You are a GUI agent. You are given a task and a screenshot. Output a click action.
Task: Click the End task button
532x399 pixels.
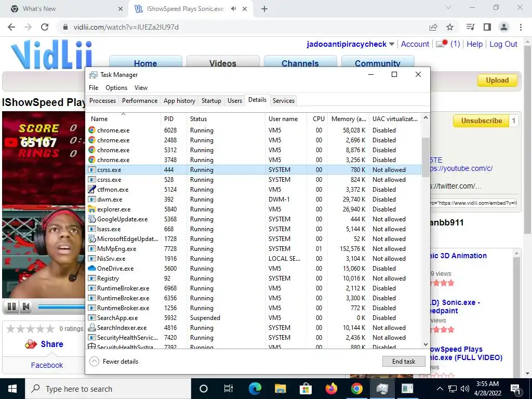coord(404,362)
